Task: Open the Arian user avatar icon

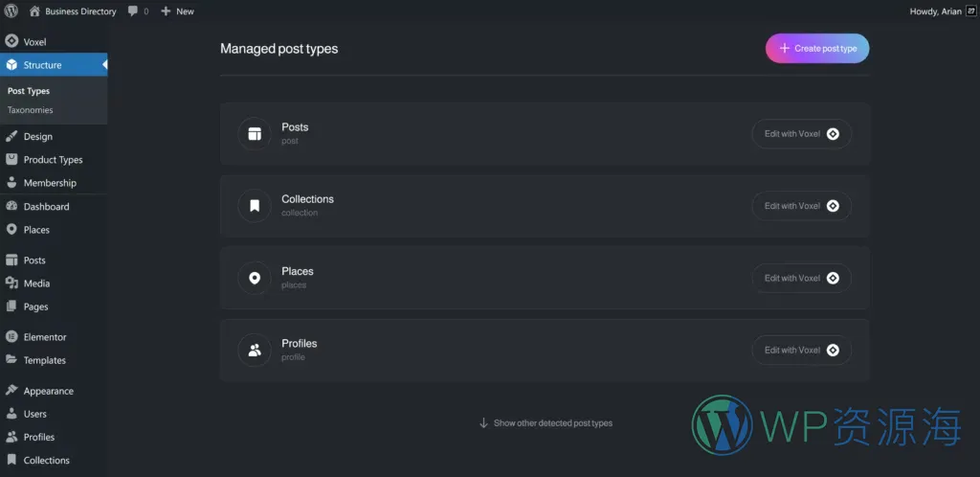Action: [x=970, y=11]
